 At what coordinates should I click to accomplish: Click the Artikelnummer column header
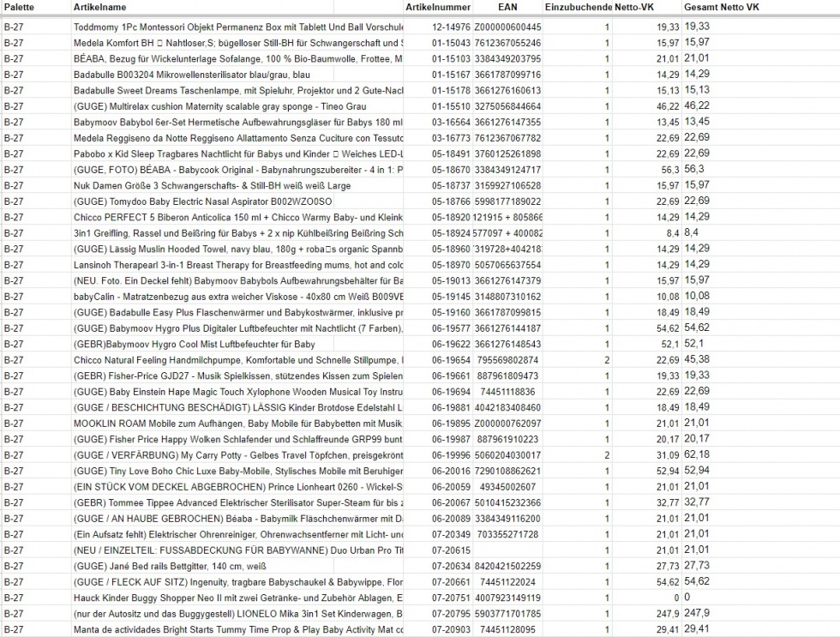[438, 7]
